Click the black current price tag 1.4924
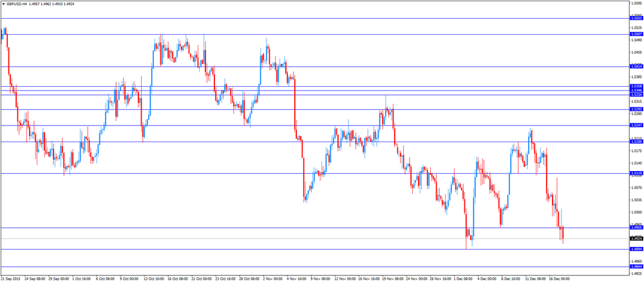This screenshot has height=283, width=644. [x=636, y=238]
